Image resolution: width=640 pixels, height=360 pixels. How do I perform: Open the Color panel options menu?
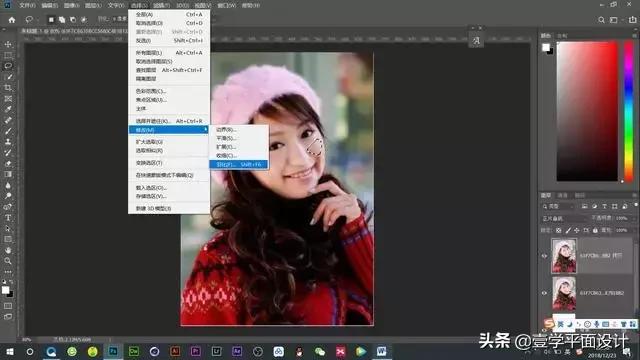[636, 36]
